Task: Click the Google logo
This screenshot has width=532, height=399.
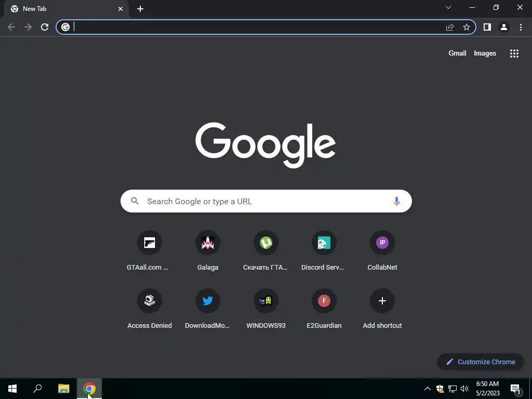Action: pos(265,145)
